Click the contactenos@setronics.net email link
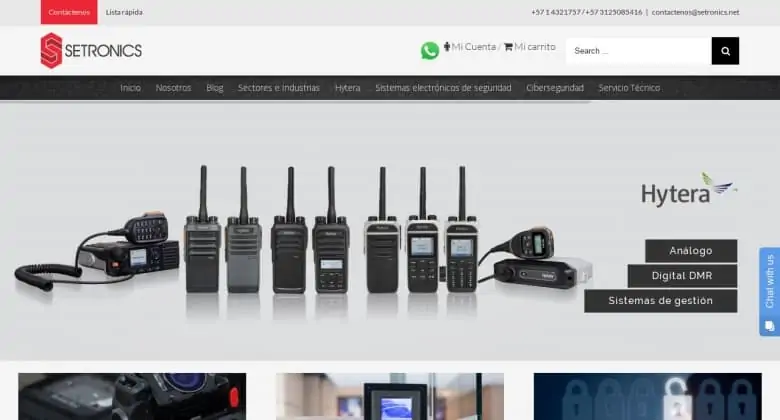 coord(695,12)
